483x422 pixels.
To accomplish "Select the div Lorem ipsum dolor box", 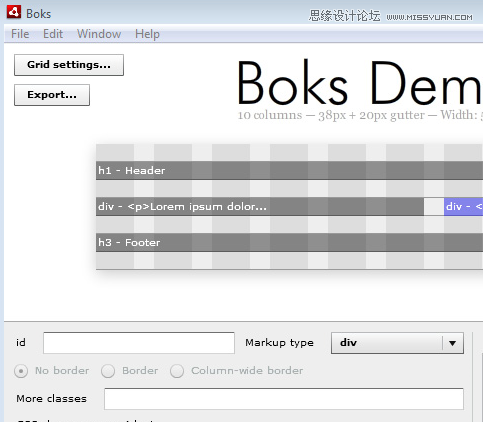I will coord(260,206).
